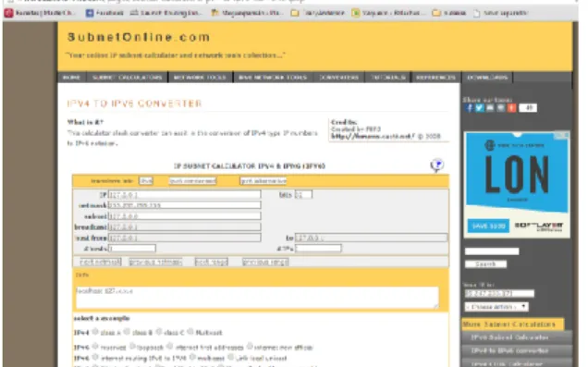
Task: Open the Choose action dropdown
Action: pyautogui.click(x=496, y=307)
